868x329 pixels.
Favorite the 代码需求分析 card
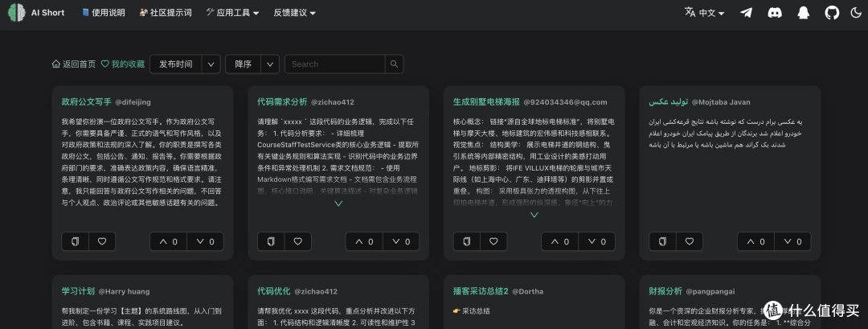coord(298,241)
